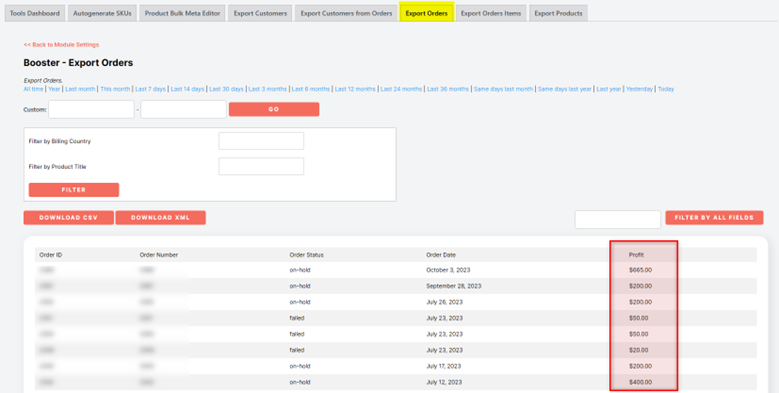Click the Order Date column header
The width and height of the screenshot is (779, 393).
point(441,255)
